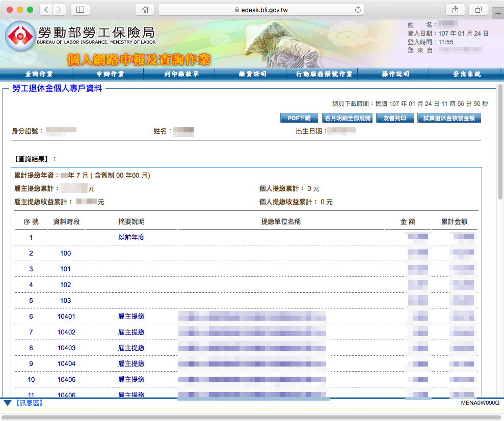The image size is (504, 421).
Task: Open the sidebar using the sidebar icon
Action: pos(81,9)
